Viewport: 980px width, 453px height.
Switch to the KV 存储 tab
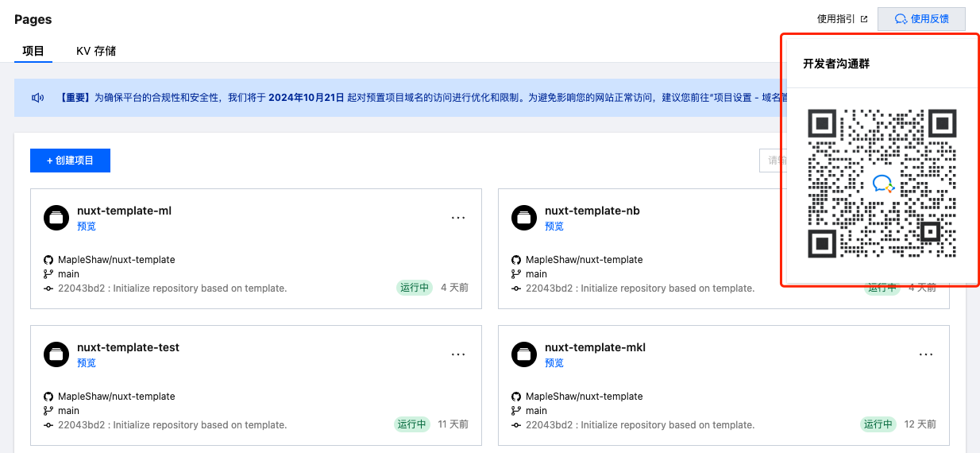pos(96,51)
